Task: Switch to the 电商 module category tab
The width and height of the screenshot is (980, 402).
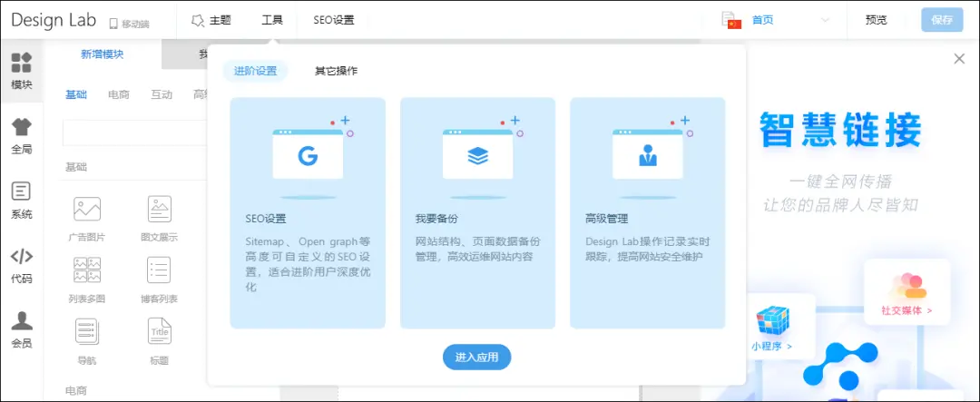Action: (118, 94)
